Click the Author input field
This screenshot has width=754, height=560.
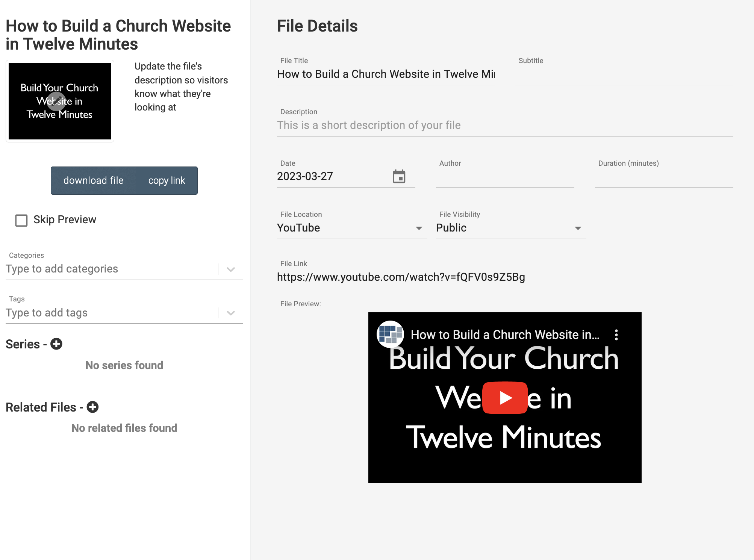point(504,177)
